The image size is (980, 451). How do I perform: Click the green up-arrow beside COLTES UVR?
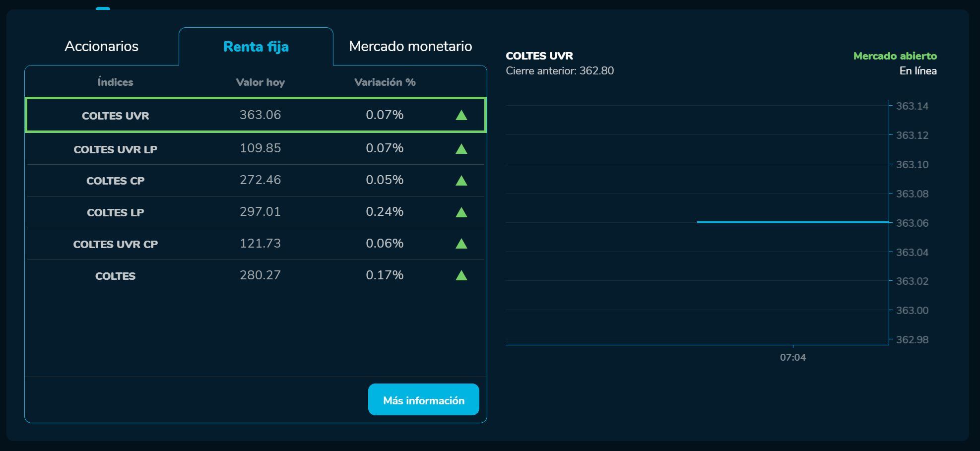tap(461, 115)
